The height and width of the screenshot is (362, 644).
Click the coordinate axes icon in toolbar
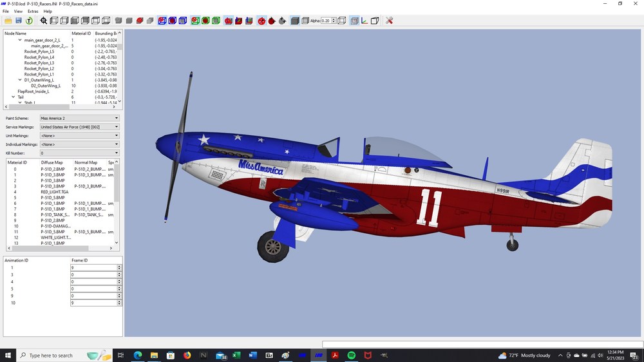click(365, 21)
